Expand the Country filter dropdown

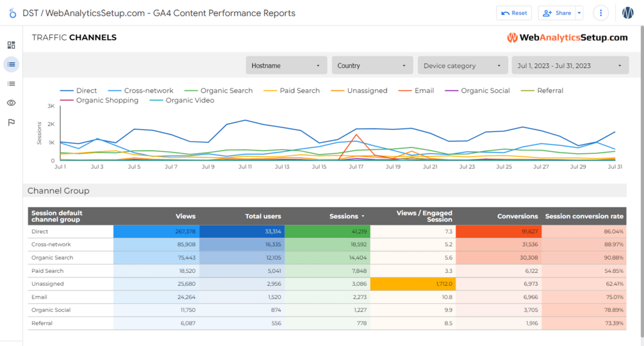point(372,65)
